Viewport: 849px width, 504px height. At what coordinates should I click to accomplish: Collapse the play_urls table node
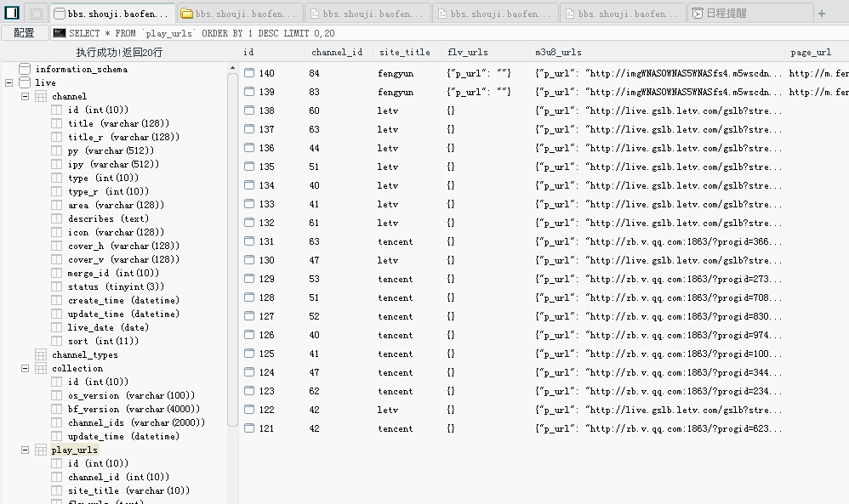(x=25, y=450)
